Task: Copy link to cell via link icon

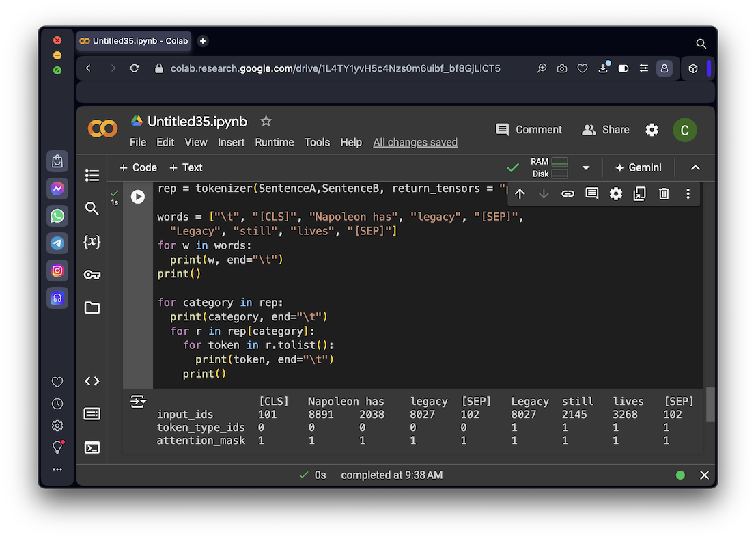Action: (x=568, y=194)
